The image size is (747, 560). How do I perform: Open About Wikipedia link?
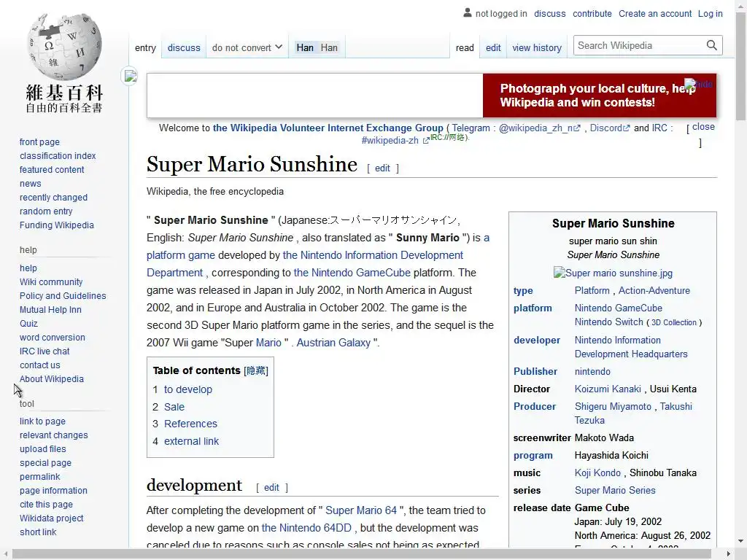[52, 379]
